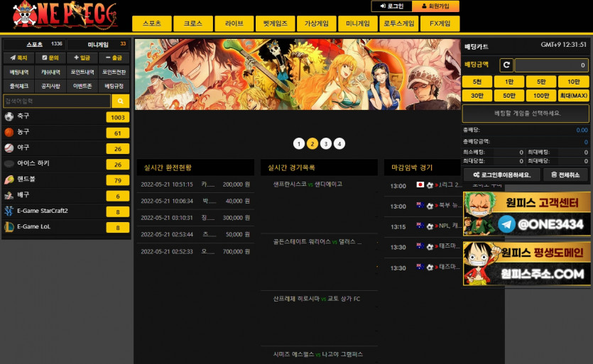Open the 가상게임 main menu
Screen dimensions: 593x364
tap(317, 23)
